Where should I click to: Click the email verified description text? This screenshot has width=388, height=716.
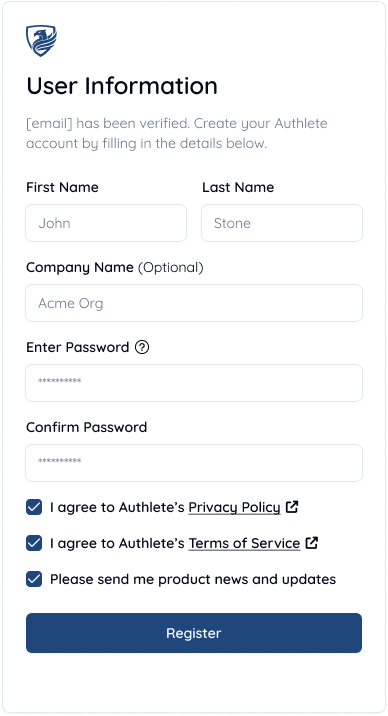pyautogui.click(x=177, y=133)
